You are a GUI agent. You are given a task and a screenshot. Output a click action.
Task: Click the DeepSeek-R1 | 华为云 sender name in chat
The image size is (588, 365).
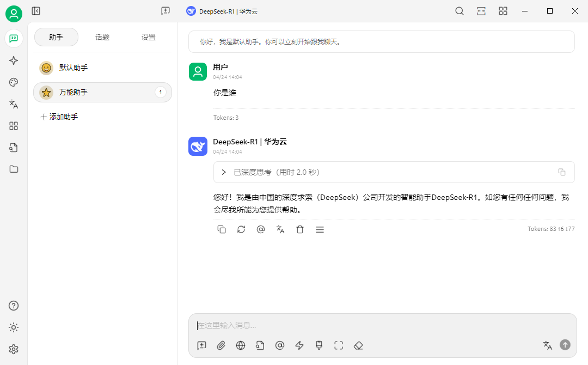[x=250, y=142]
